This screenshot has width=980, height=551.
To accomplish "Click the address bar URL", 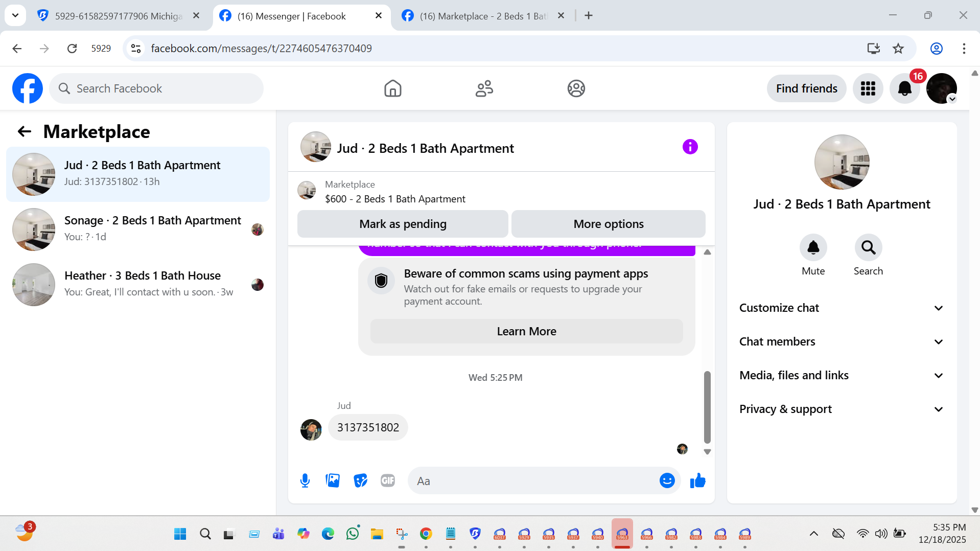I will pos(261,49).
